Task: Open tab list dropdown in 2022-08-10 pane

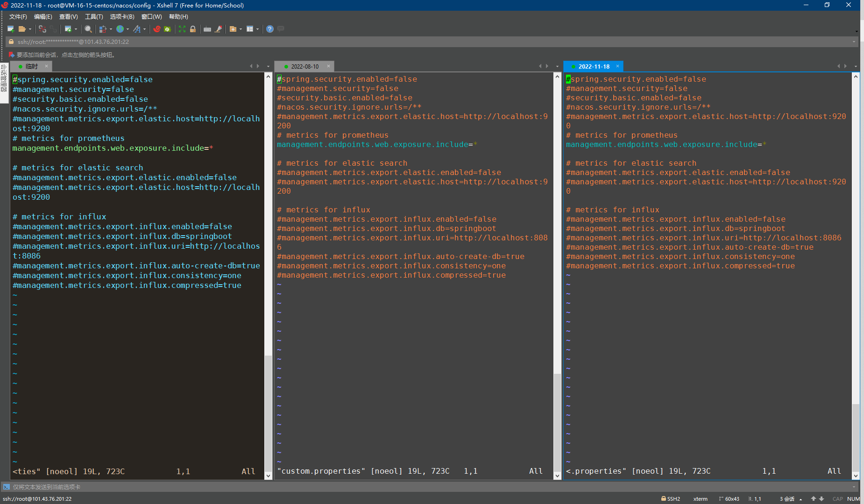Action: (557, 66)
